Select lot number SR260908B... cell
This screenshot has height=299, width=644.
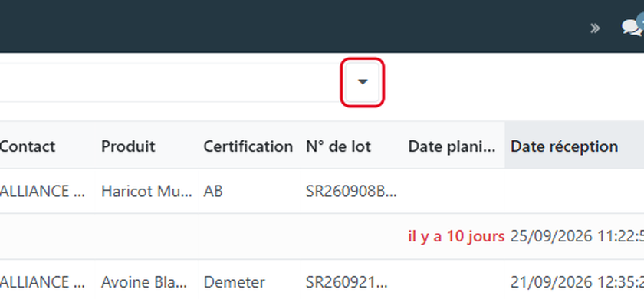point(351,192)
